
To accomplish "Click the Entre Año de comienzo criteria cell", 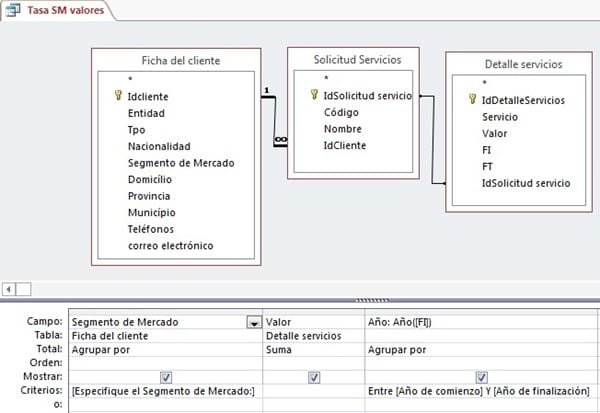I will pyautogui.click(x=482, y=390).
